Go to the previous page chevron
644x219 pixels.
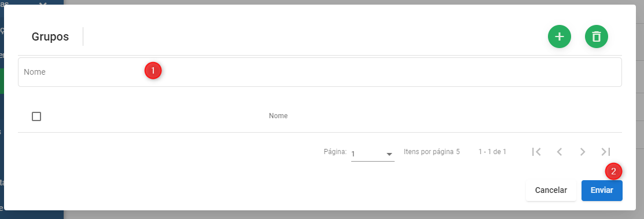click(x=560, y=152)
